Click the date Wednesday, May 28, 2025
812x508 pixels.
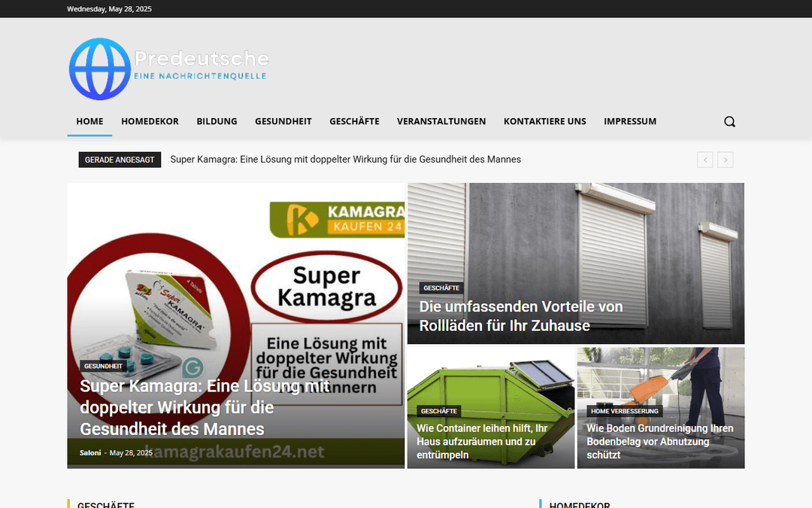[x=109, y=9]
